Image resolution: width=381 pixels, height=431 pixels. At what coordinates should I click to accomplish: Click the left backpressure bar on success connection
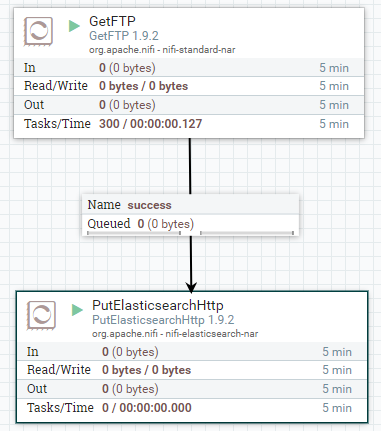134,233
